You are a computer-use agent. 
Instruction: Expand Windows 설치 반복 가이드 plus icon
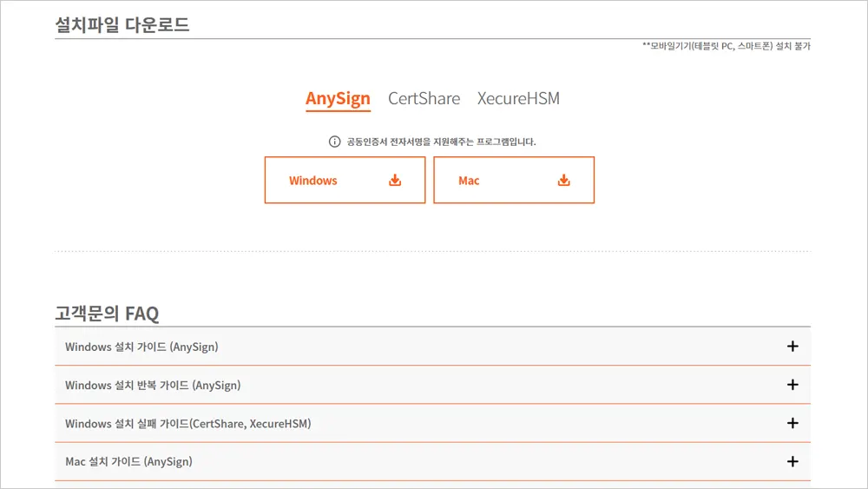tap(792, 384)
